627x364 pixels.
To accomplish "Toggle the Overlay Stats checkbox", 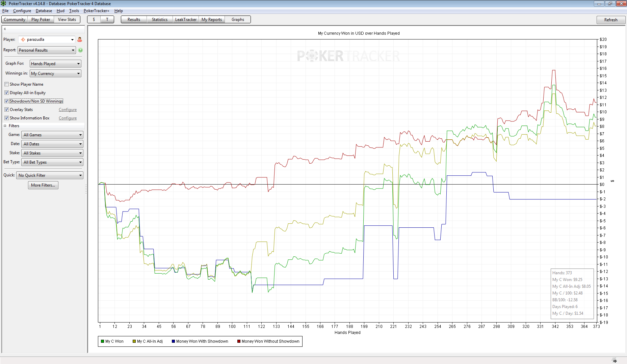I will pos(6,110).
